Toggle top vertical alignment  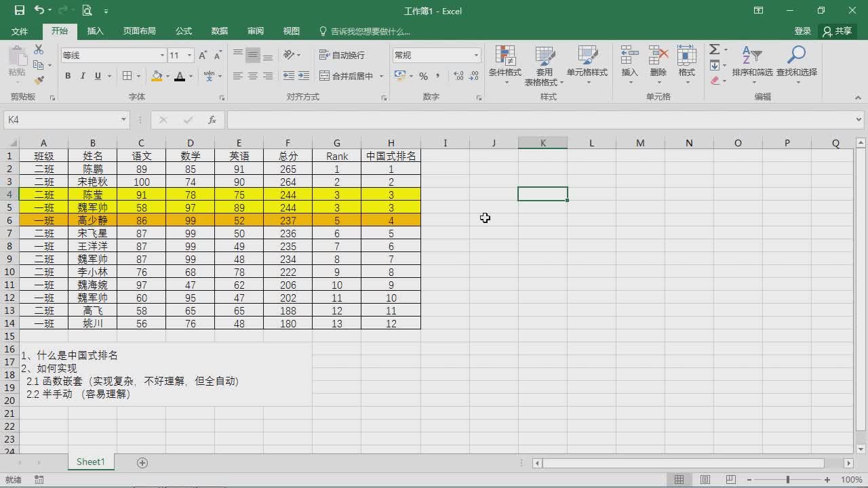pyautogui.click(x=238, y=55)
